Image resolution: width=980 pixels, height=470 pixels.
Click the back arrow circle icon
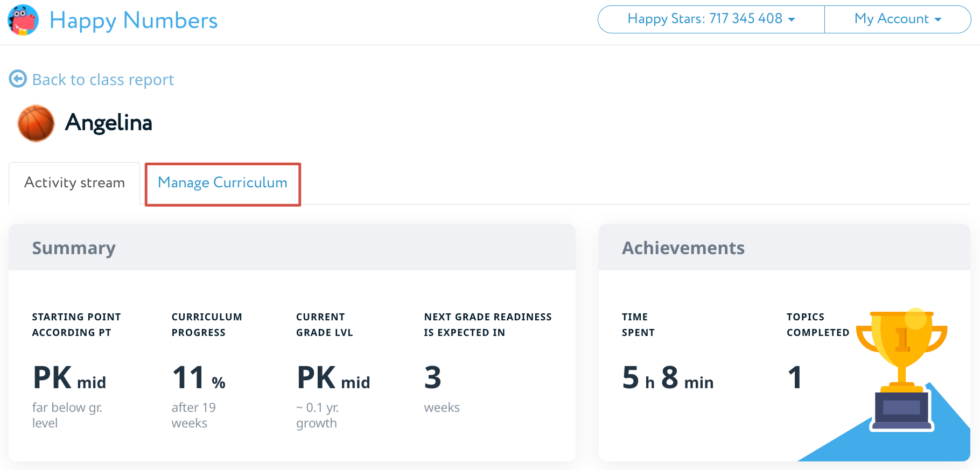click(x=18, y=79)
